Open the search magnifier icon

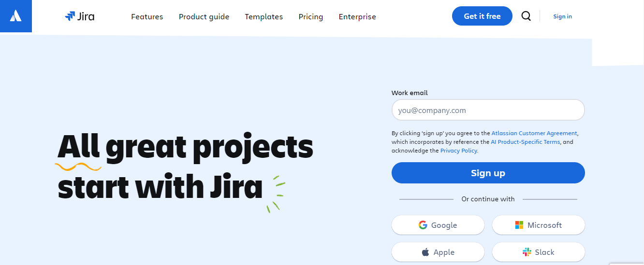(x=526, y=16)
